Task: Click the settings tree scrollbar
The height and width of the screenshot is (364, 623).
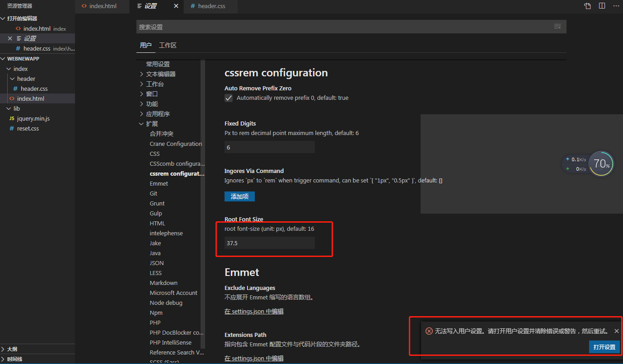Action: pyautogui.click(x=203, y=203)
